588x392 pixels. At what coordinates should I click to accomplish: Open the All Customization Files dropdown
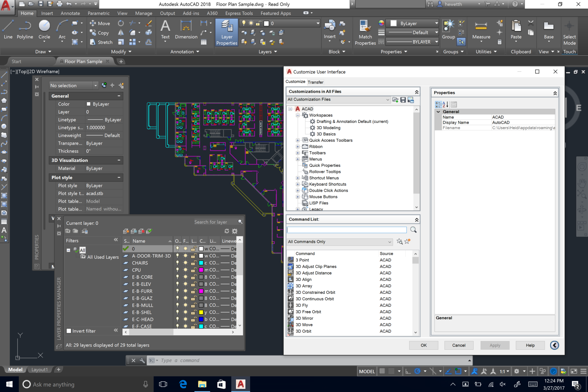point(339,99)
